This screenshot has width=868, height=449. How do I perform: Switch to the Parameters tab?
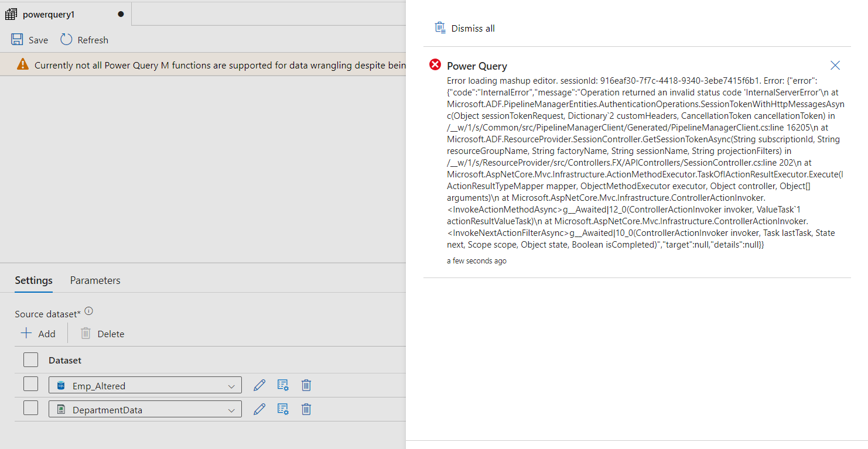95,280
